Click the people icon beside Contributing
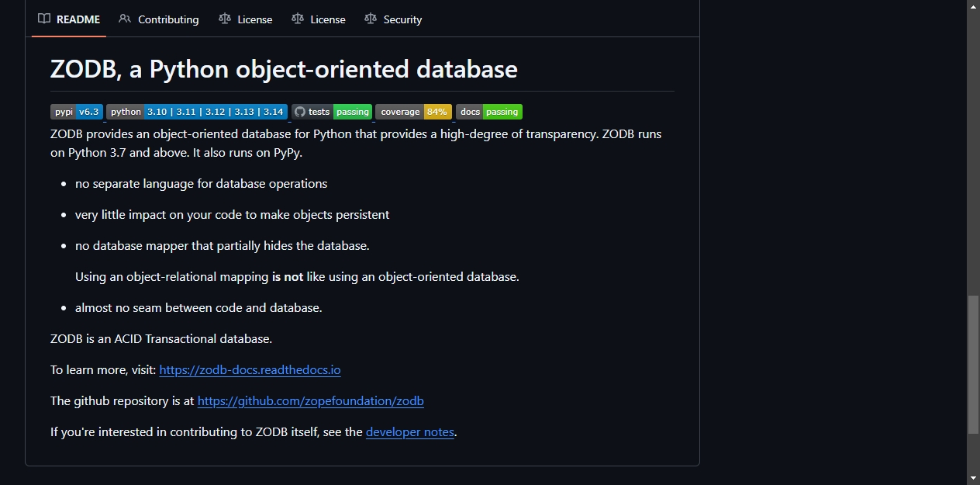Viewport: 980px width, 485px height. point(125,19)
